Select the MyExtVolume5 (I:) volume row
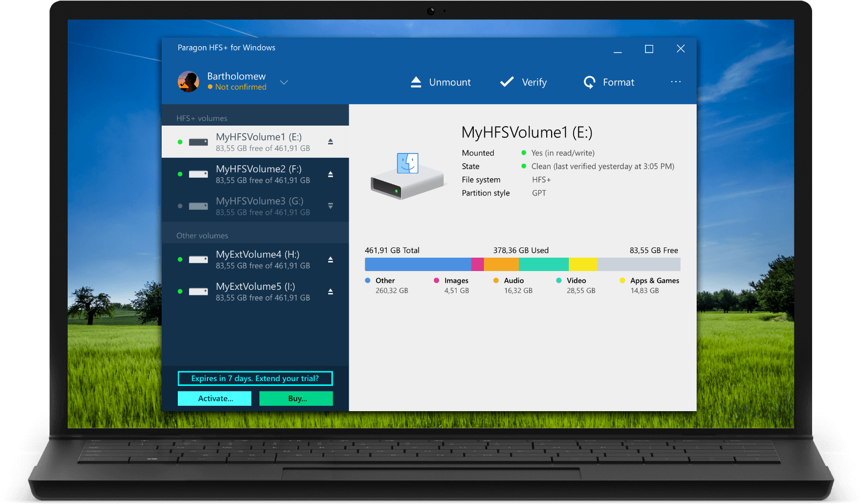 coord(255,291)
